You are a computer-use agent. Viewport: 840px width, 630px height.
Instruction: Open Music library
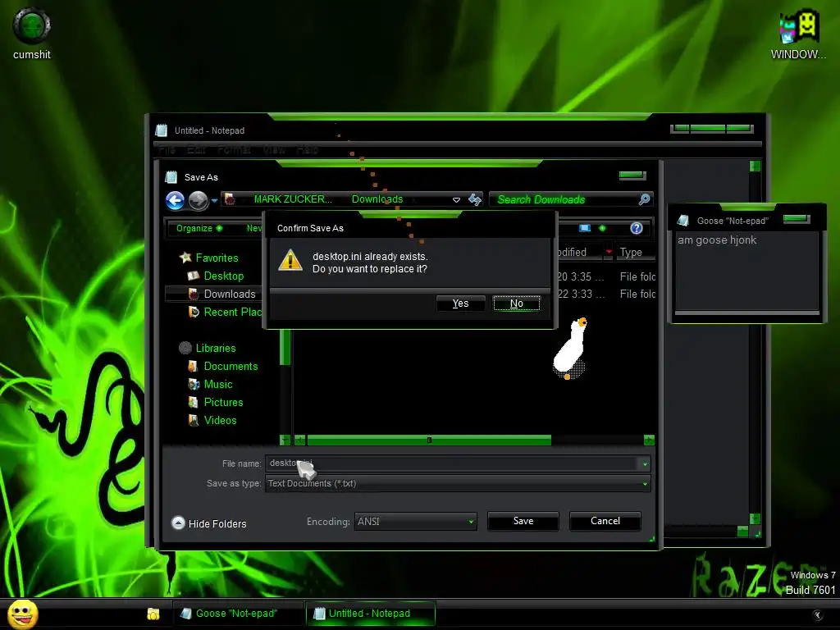(218, 384)
